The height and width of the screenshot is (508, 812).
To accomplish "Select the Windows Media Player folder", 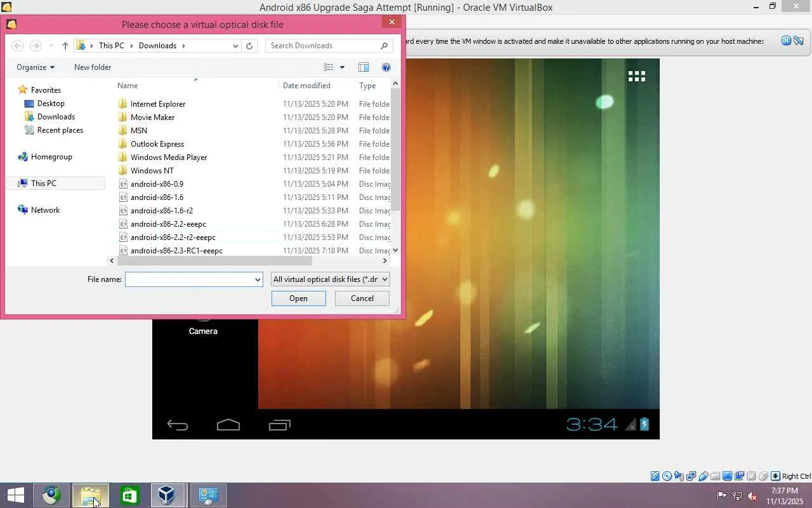I will 169,157.
